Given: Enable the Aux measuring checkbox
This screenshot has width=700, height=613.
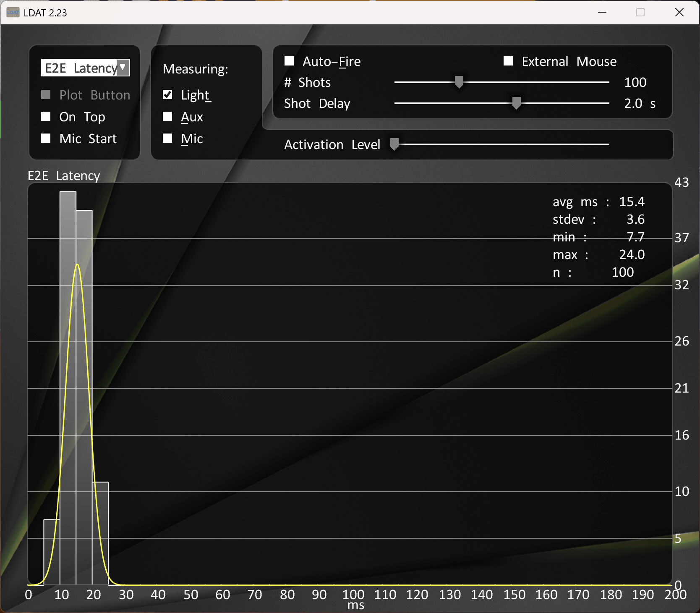Looking at the screenshot, I should point(167,116).
